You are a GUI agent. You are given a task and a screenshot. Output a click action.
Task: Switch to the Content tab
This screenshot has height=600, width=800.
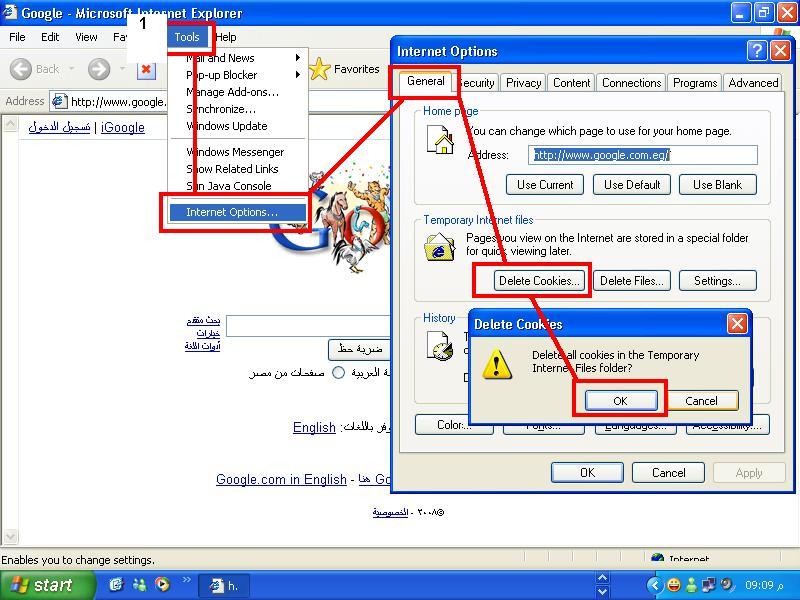click(x=571, y=83)
